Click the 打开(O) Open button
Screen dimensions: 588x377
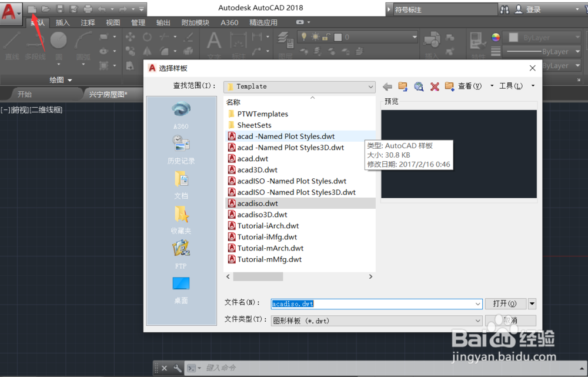[x=505, y=303]
